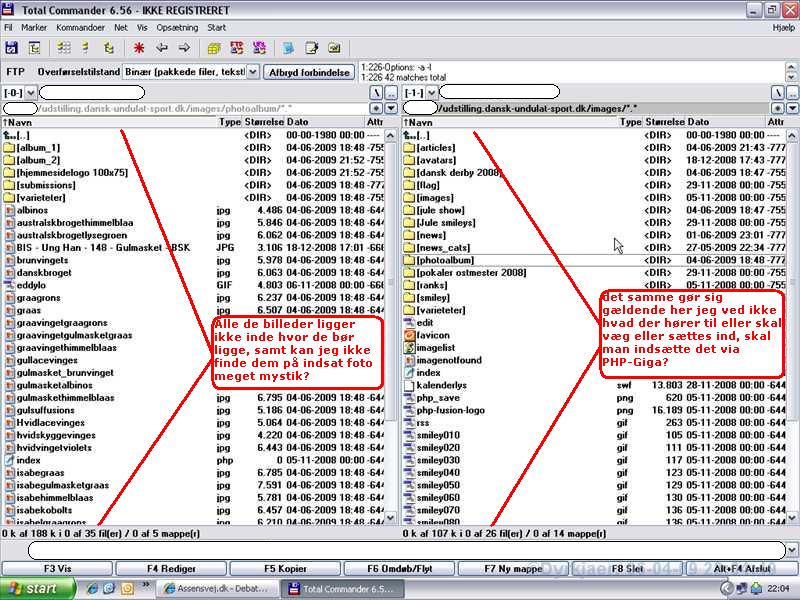Sort left panel by Størrelse column header

263,122
